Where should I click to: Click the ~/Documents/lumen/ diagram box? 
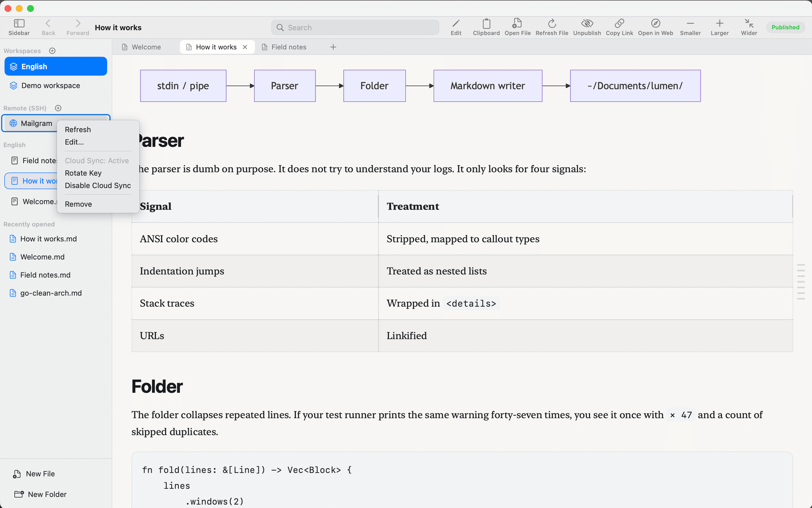click(635, 86)
